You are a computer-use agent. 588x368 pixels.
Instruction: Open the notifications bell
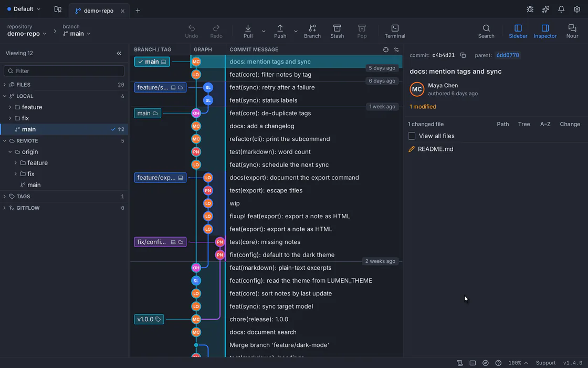[x=561, y=9]
